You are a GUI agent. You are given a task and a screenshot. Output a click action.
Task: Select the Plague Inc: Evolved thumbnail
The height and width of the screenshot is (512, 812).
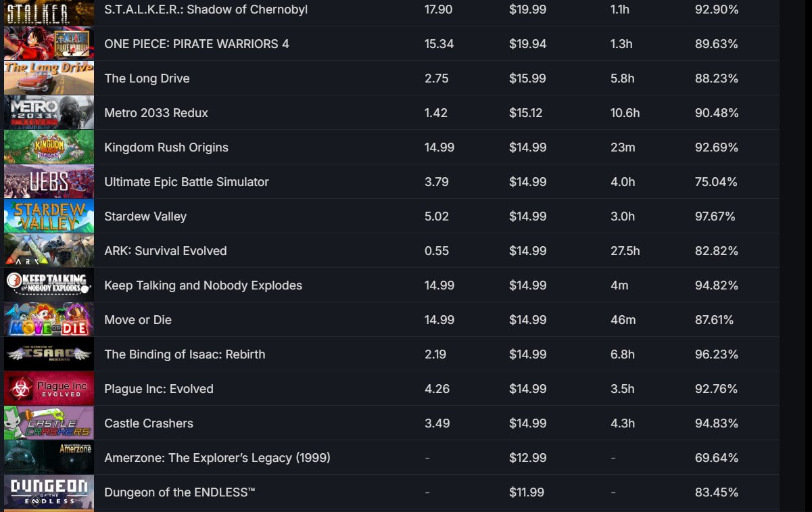[49, 389]
